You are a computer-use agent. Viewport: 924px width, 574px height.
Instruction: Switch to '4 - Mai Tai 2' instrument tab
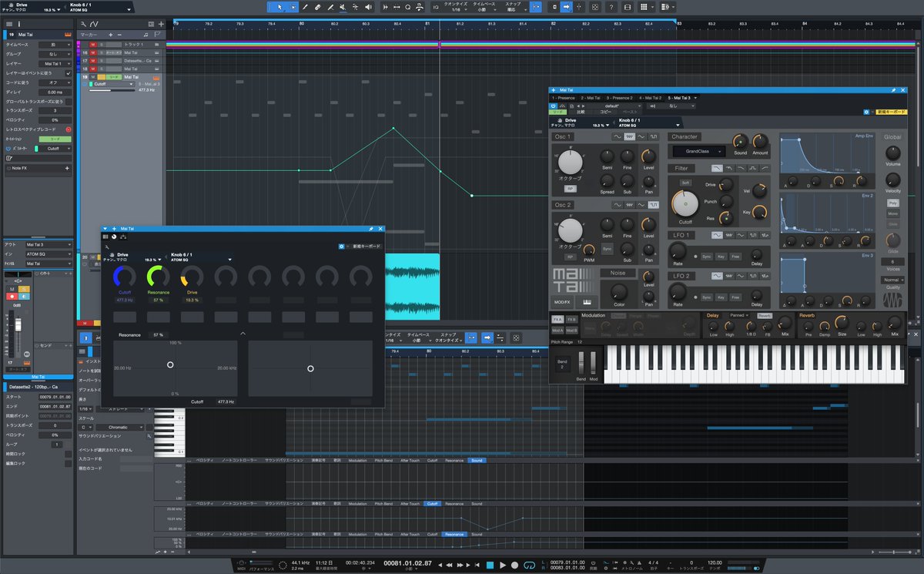pos(649,98)
